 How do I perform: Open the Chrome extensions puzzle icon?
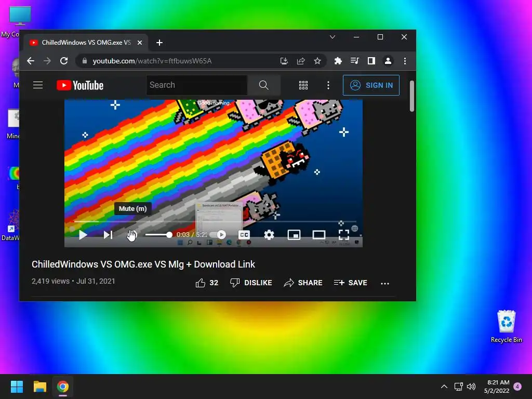tap(338, 61)
